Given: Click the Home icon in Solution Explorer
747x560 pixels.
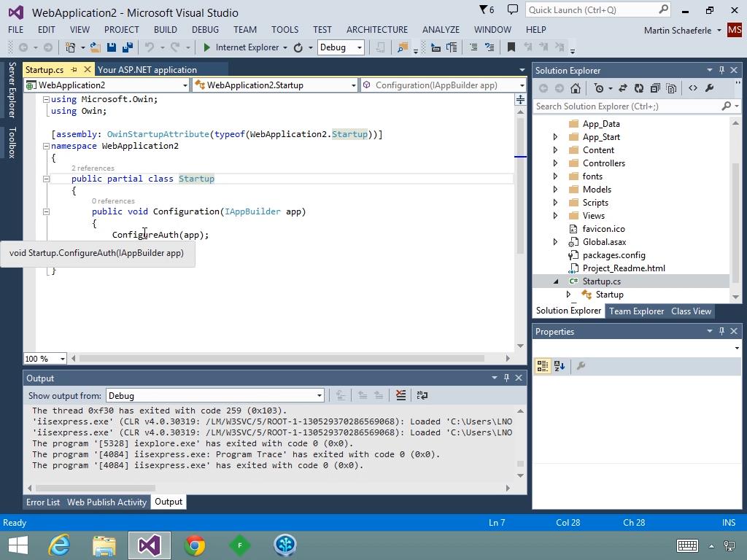Looking at the screenshot, I should 576,88.
